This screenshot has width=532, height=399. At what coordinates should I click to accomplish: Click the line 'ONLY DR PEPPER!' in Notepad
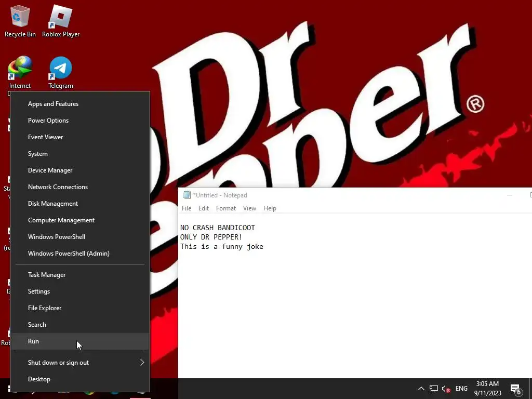tap(211, 237)
